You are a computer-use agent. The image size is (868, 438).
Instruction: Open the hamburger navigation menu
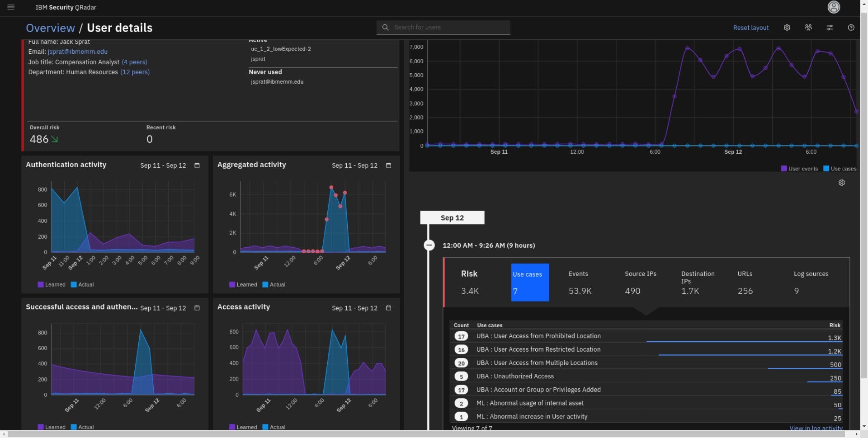coord(11,7)
